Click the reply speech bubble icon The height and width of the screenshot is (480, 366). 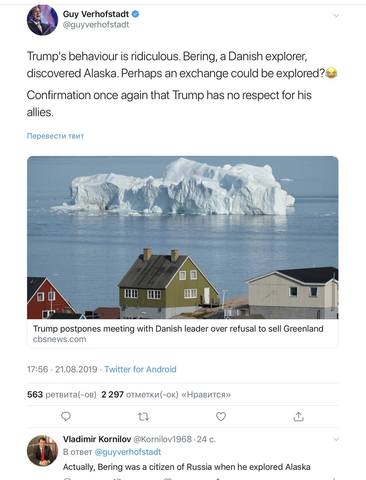click(x=66, y=416)
